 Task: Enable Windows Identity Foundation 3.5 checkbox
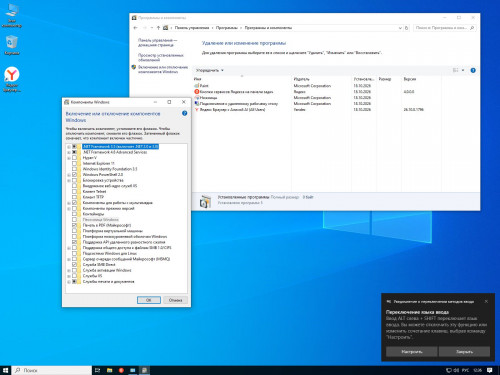[74, 169]
